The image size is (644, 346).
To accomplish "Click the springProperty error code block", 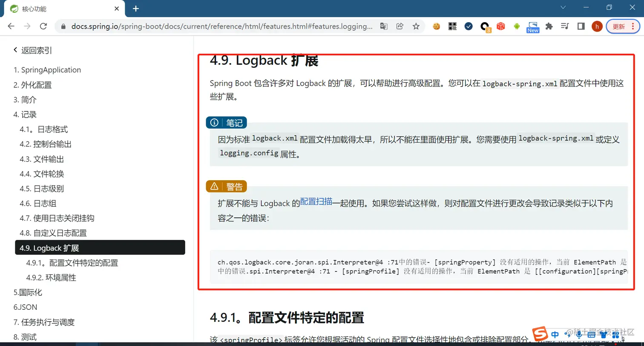I will click(x=419, y=267).
